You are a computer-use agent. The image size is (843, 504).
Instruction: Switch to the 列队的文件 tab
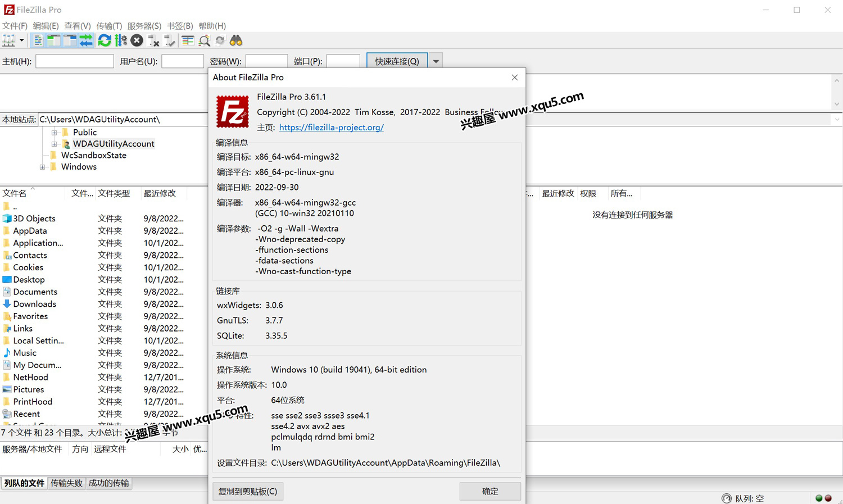24,483
